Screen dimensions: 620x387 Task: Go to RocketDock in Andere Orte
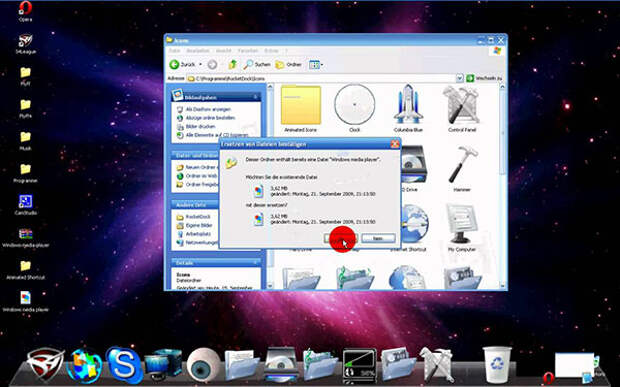tap(198, 217)
